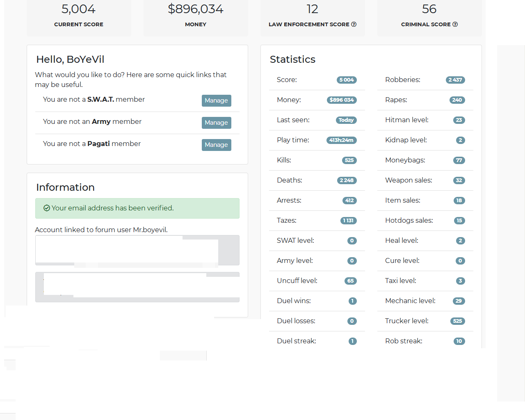Click the 'Kidnap level:' row label

pyautogui.click(x=406, y=140)
